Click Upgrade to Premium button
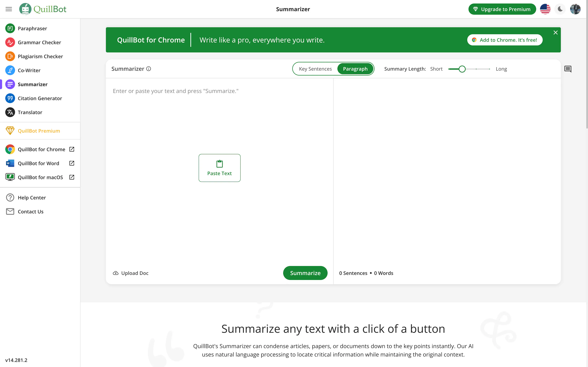The height and width of the screenshot is (367, 588). pos(502,9)
